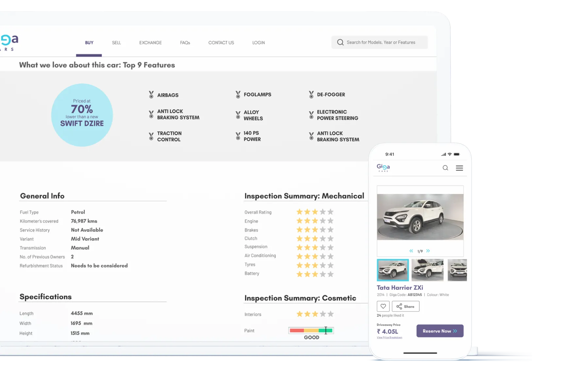Screen dimensions: 580x392
Task: Click the medal icon beside AIRBAGS
Action: tap(151, 95)
